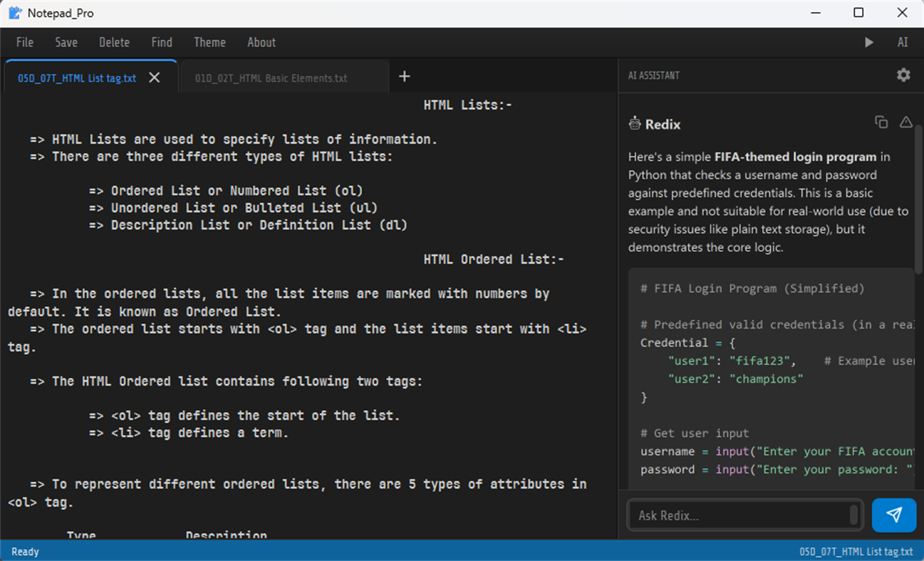
Task: Click 'There are three different types' line
Action: tap(212, 157)
